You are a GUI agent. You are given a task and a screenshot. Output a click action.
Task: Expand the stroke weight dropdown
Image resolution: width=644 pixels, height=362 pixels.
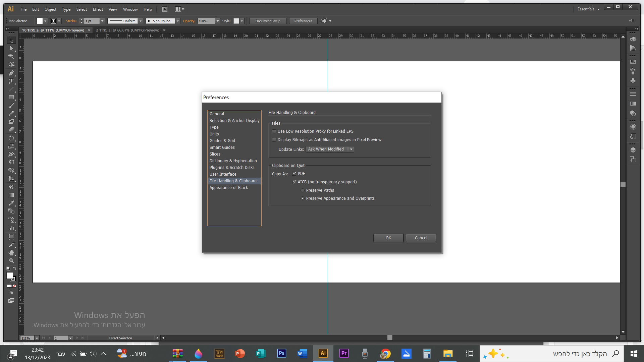pos(102,21)
